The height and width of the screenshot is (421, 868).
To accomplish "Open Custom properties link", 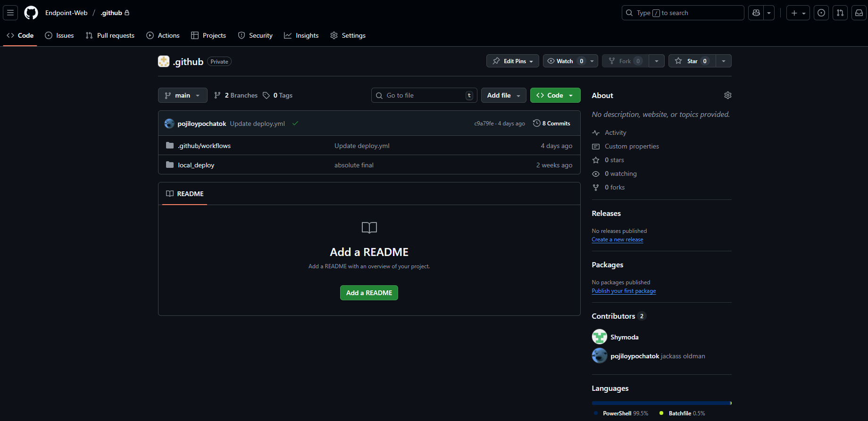I will (x=626, y=147).
